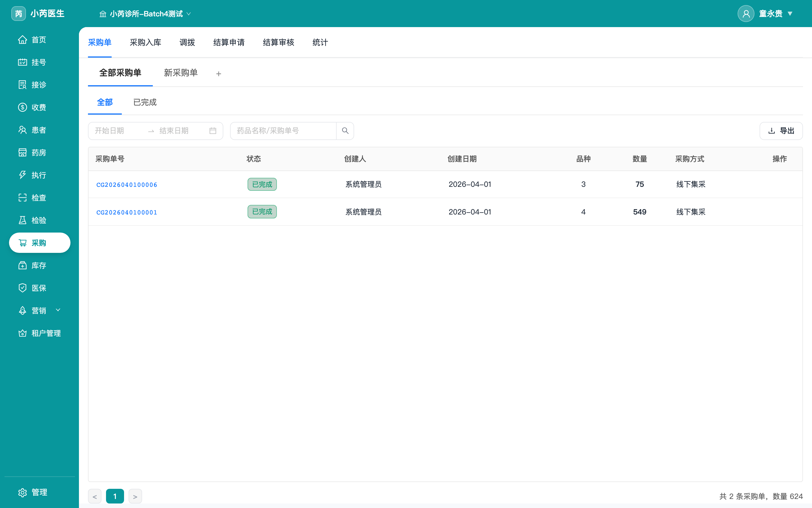The height and width of the screenshot is (508, 812).
Task: Open 首页 home icon in sidebar
Action: point(23,40)
